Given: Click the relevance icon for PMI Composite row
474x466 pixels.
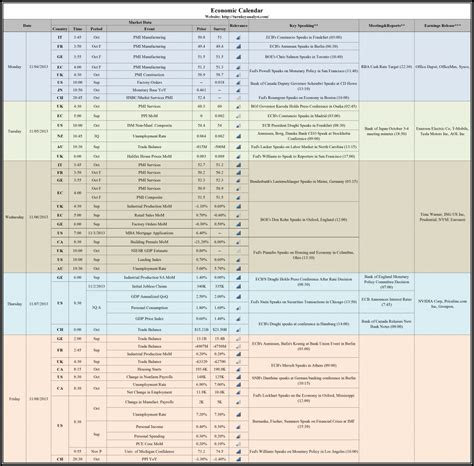Looking at the screenshot, I should pyautogui.click(x=238, y=197).
